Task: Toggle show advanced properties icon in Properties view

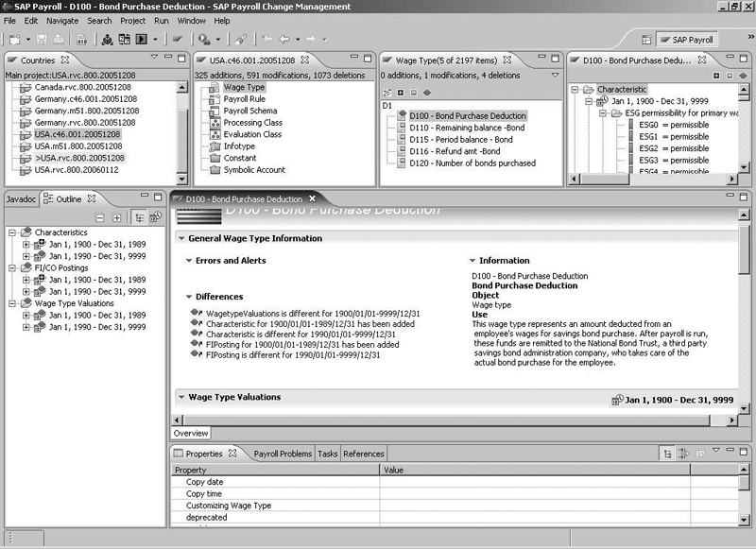Action: [x=683, y=454]
